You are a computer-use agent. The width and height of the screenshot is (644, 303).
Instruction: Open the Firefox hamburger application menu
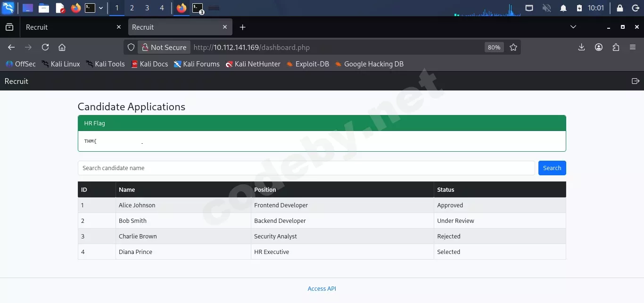pyautogui.click(x=633, y=47)
